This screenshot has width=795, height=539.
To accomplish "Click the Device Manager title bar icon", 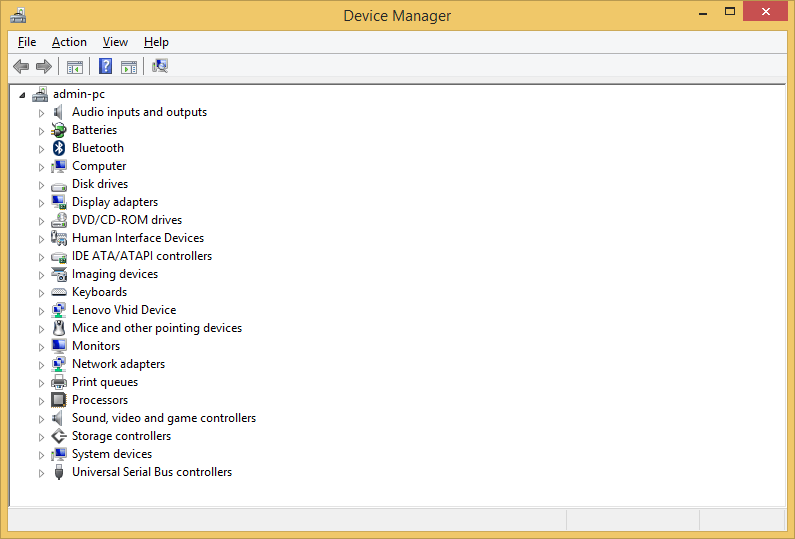I will click(18, 15).
